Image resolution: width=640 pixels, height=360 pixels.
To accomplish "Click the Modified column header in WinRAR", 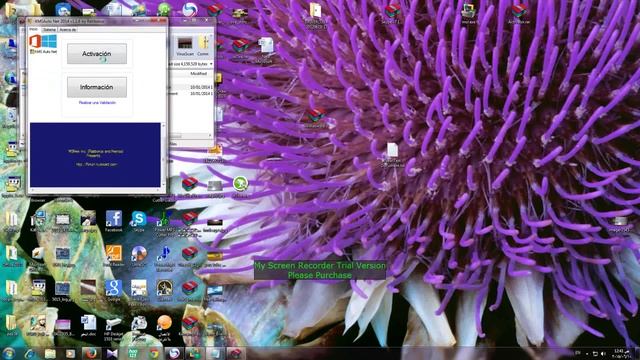I will pyautogui.click(x=198, y=74).
